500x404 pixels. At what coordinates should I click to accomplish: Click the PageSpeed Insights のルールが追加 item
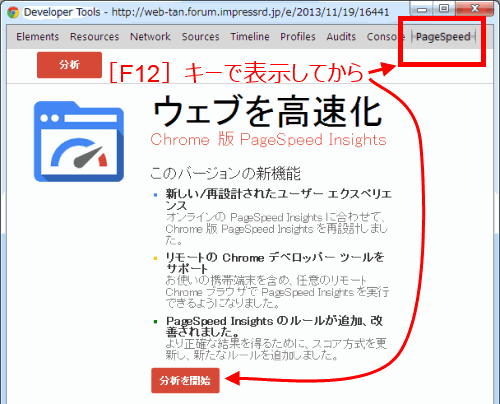(274, 326)
